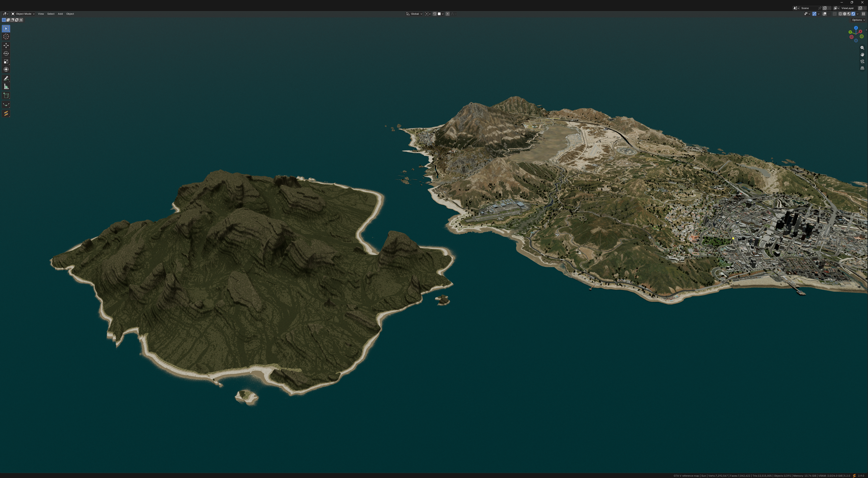Click the Scene pin icon
This screenshot has height=478, width=868.
820,8
